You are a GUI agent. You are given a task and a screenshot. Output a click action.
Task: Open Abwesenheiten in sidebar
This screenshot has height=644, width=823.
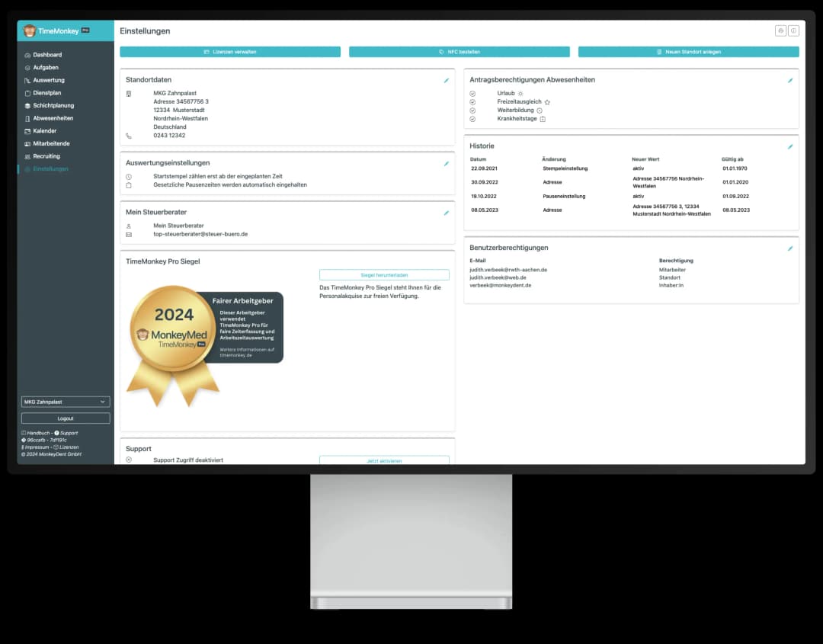tap(53, 118)
